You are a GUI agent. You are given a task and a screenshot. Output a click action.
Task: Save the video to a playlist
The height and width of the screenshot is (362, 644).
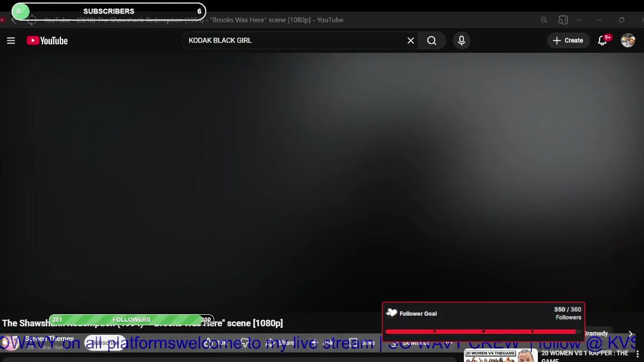click(362, 343)
